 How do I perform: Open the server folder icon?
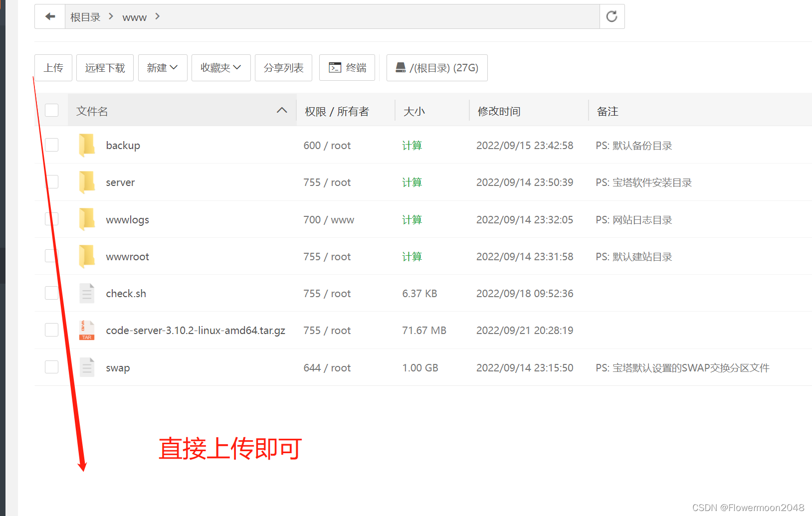[x=87, y=182]
